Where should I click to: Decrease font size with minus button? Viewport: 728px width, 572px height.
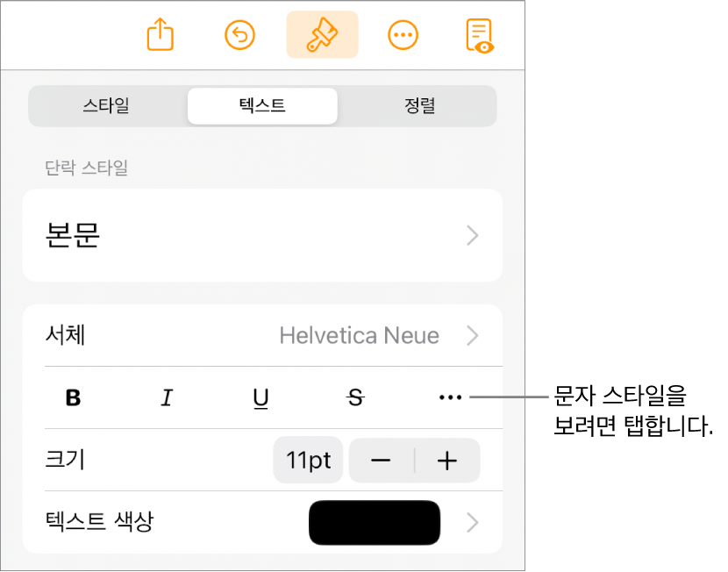click(x=382, y=461)
